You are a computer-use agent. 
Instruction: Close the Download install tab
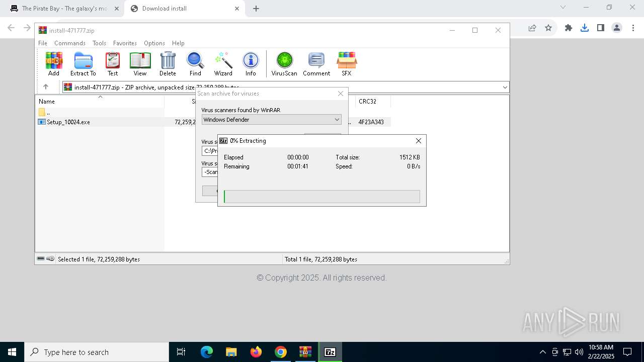237,9
